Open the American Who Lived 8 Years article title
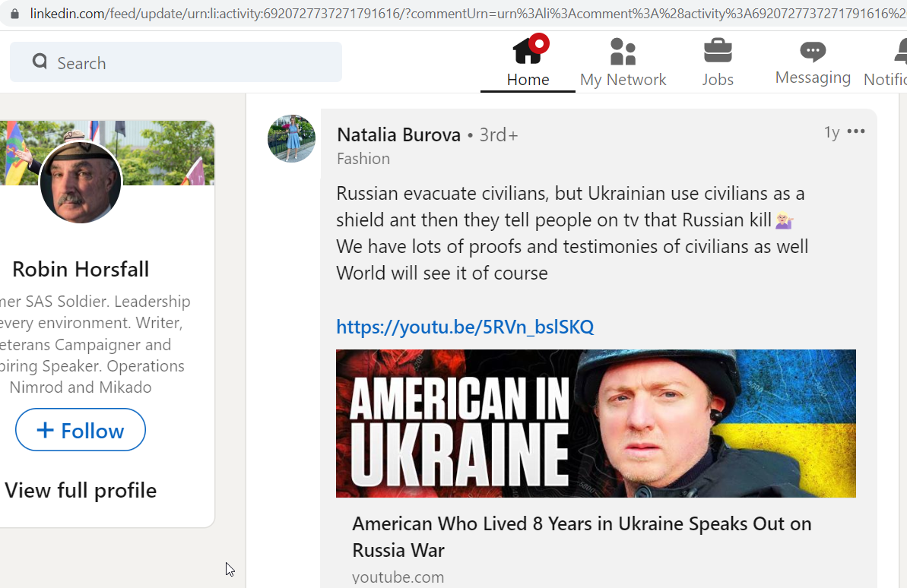 (582, 536)
